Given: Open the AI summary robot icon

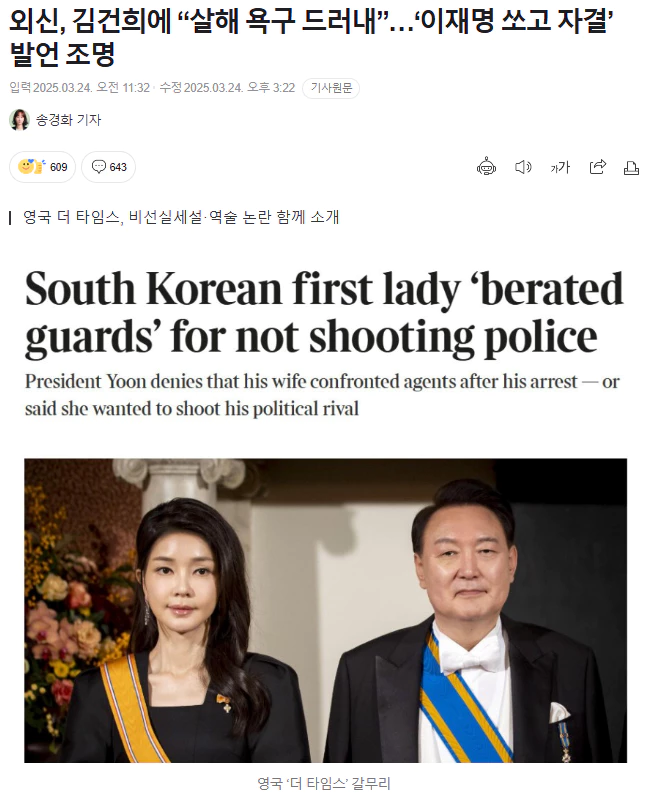Looking at the screenshot, I should (486, 167).
